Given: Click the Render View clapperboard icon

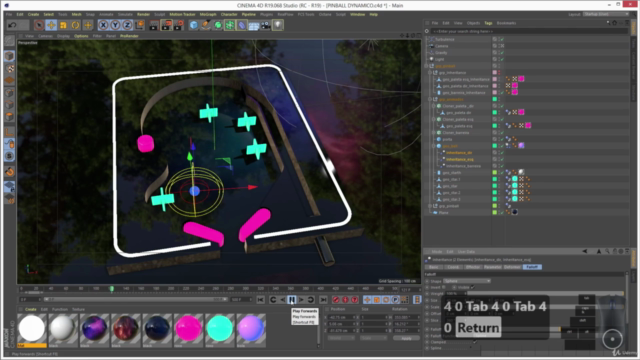Looking at the screenshot, I should pyautogui.click(x=154, y=25).
